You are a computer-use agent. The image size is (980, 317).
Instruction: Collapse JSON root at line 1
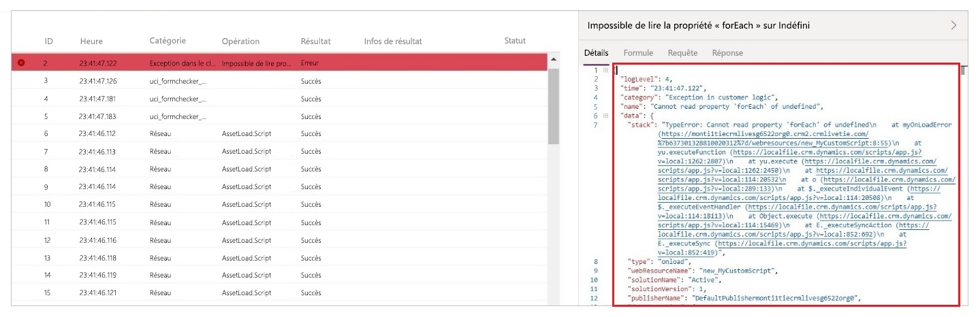tap(605, 70)
